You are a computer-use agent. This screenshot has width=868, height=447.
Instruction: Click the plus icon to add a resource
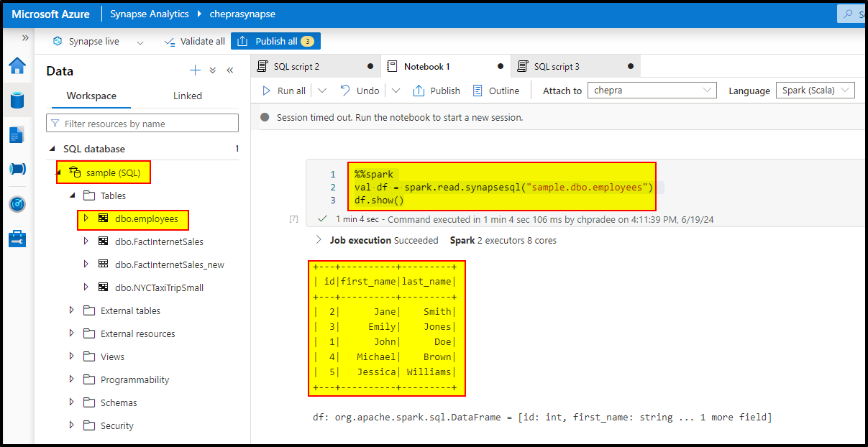pos(195,70)
